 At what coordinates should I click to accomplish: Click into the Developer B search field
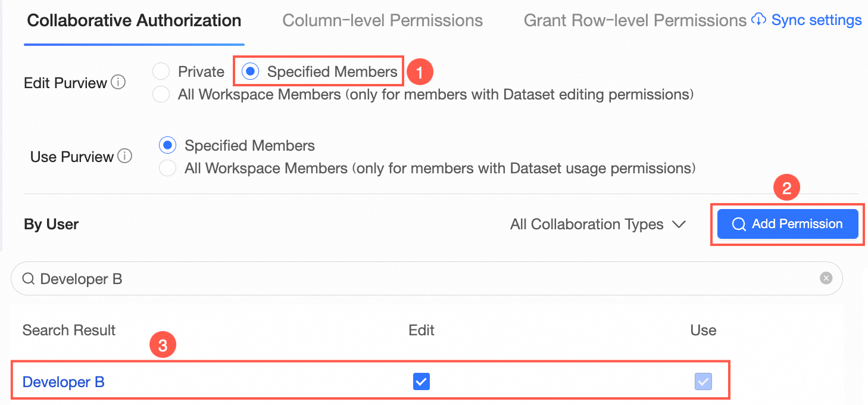417,279
